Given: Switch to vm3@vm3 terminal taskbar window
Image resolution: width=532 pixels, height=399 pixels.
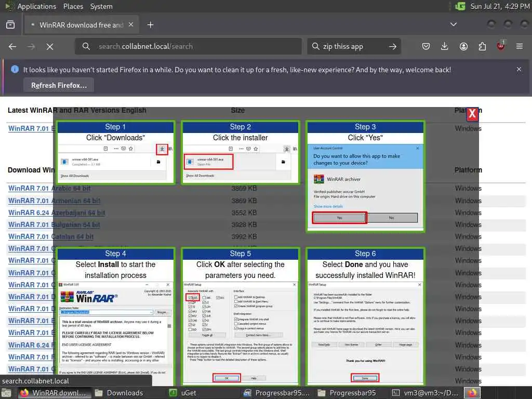Looking at the screenshot, I should coord(425,393).
